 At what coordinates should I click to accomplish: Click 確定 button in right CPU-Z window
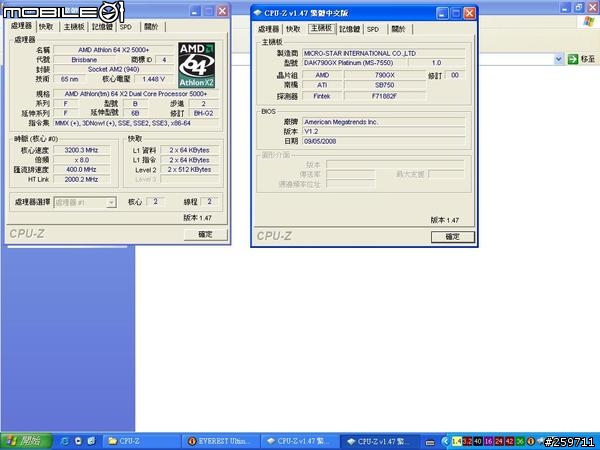tap(453, 237)
